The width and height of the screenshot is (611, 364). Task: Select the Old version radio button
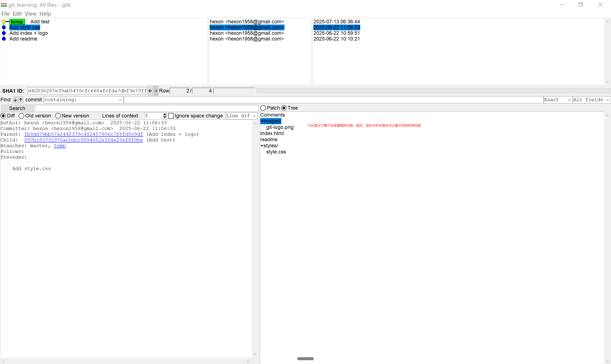click(x=21, y=116)
